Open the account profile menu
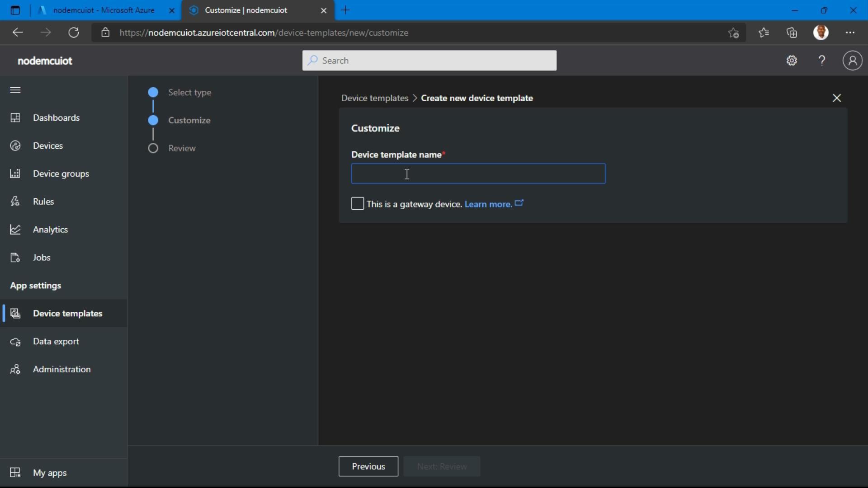The height and width of the screenshot is (488, 868). tap(852, 61)
